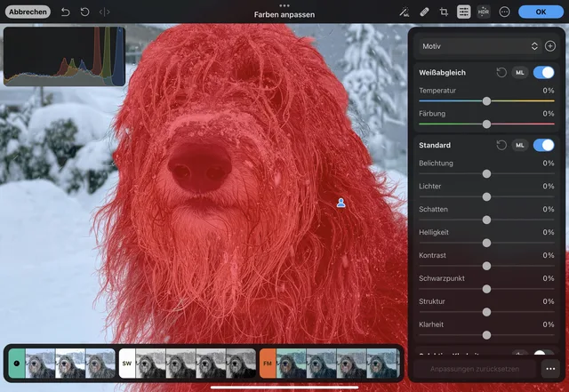Click the Temperatur slider handle
The height and width of the screenshot is (392, 569).
[x=486, y=100]
